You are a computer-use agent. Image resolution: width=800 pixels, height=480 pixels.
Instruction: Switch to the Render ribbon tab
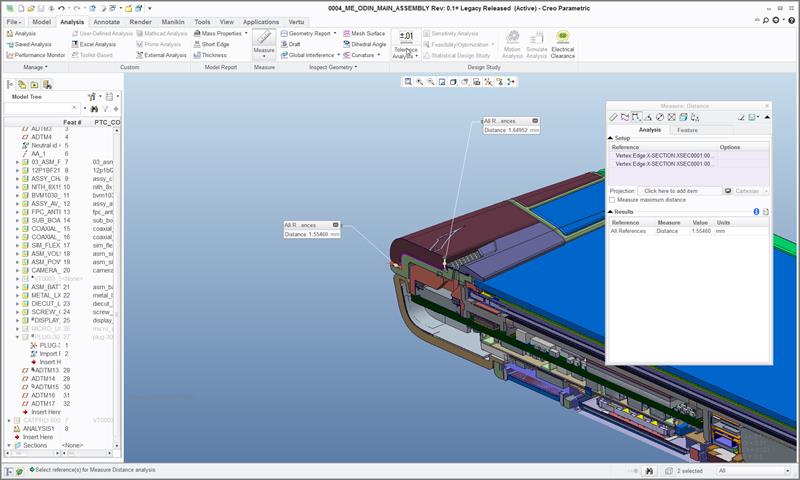pyautogui.click(x=140, y=22)
